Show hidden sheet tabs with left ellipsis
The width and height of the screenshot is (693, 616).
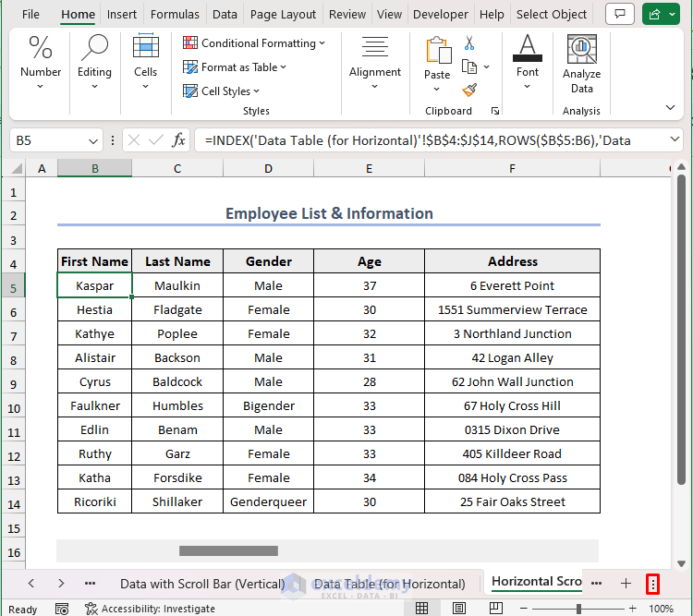coord(91,584)
